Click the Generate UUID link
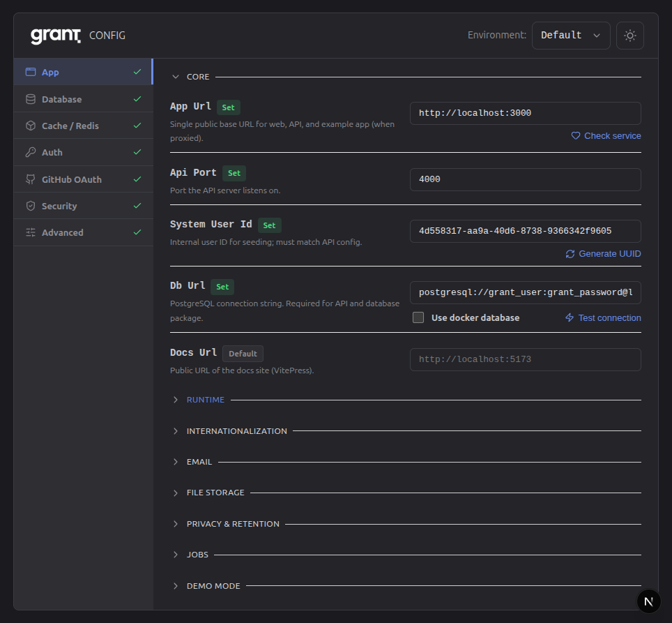The width and height of the screenshot is (672, 623). pyautogui.click(x=603, y=254)
